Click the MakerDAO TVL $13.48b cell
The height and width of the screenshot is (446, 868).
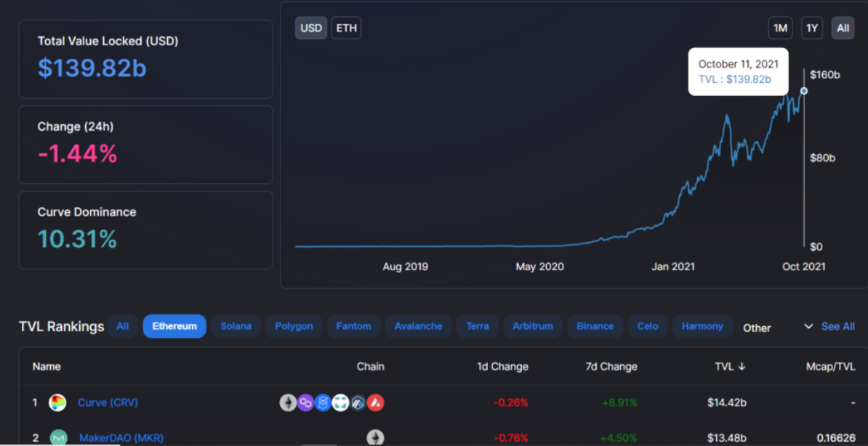click(726, 438)
